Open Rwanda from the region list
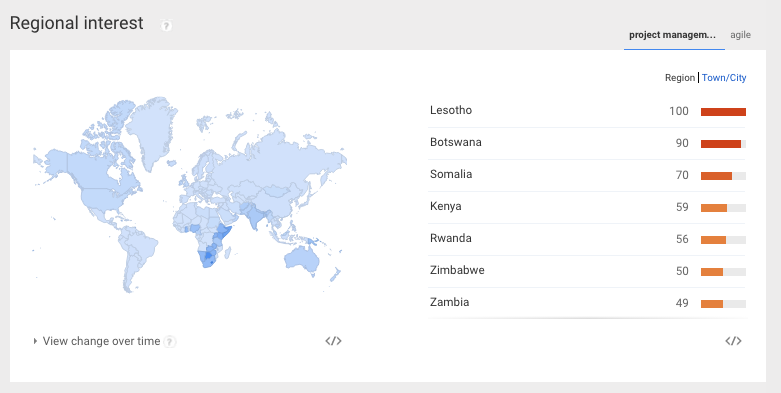 point(451,238)
